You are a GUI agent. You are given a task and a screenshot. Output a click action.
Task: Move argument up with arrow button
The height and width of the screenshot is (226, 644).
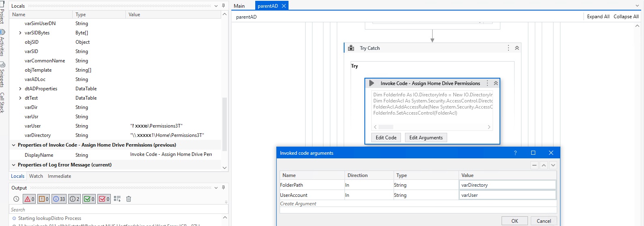(544, 165)
